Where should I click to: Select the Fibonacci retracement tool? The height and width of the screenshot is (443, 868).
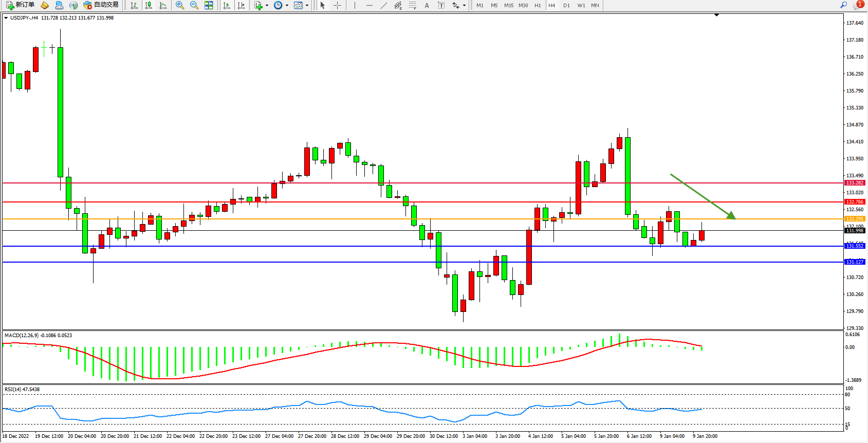pos(412,5)
